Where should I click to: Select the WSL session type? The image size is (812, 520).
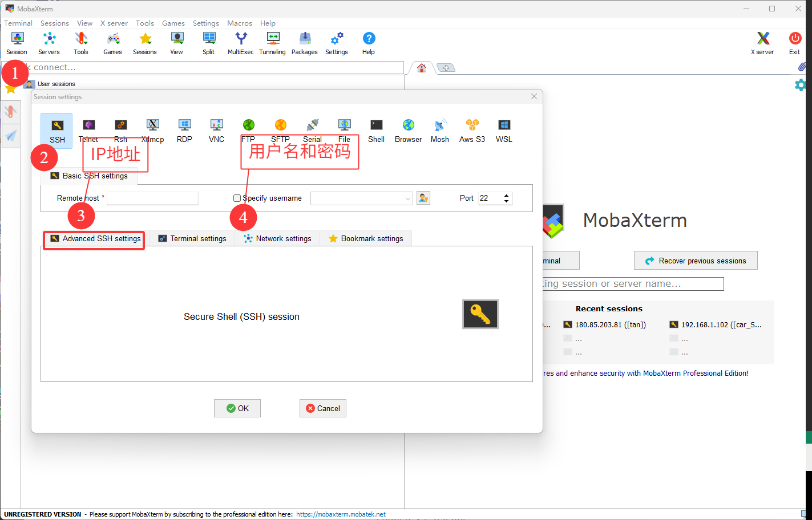coord(504,131)
